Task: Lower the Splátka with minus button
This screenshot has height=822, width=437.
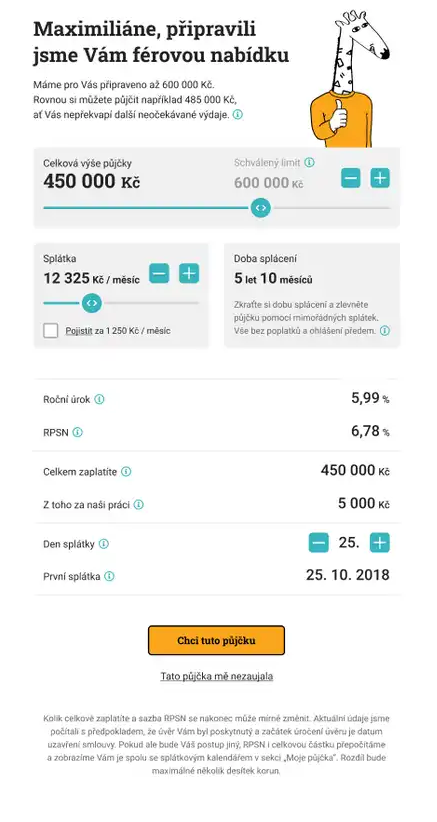Action: [x=159, y=273]
